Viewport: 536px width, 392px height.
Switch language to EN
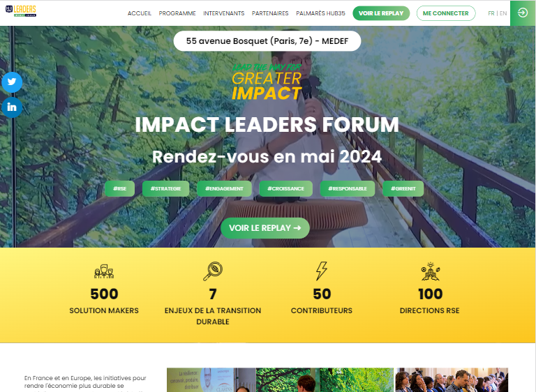pos(503,13)
